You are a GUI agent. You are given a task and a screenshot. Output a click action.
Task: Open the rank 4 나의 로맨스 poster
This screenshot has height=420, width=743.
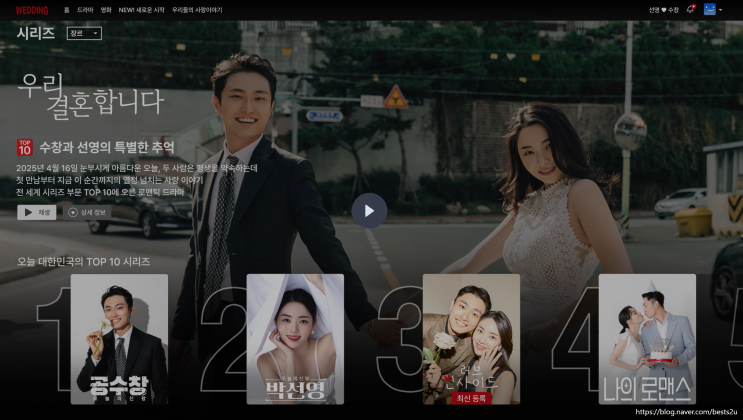(x=647, y=339)
